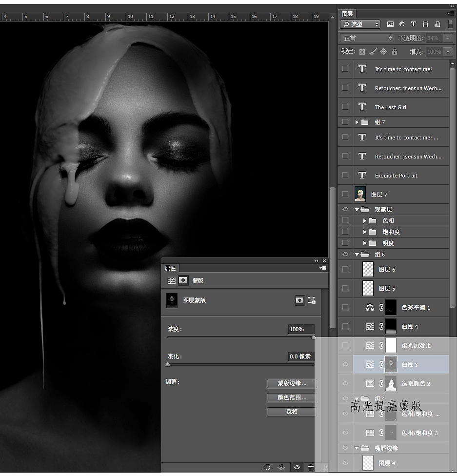The width and height of the screenshot is (457, 476).
Task: Click the lock transparent pixels icon
Action: pyautogui.click(x=362, y=52)
